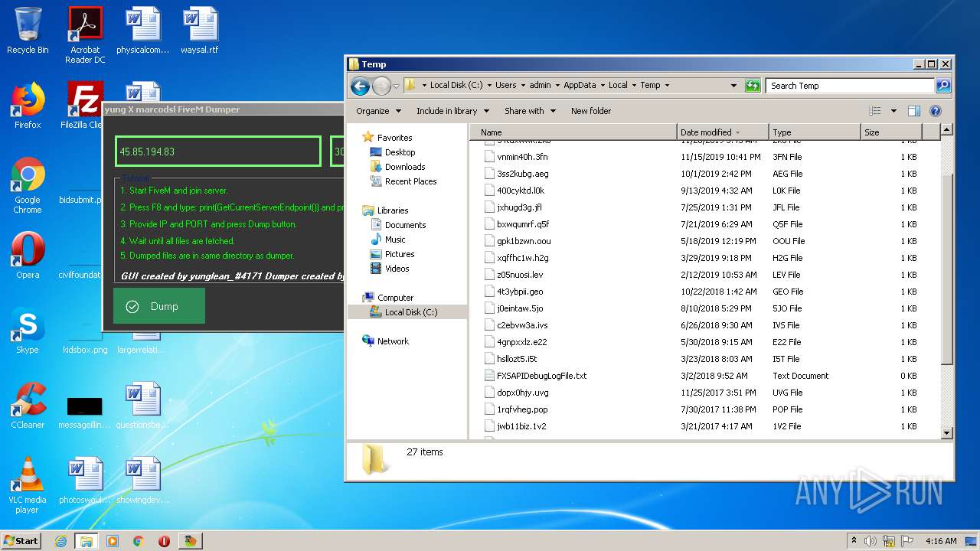This screenshot has height=551, width=980.
Task: Click the Forward navigation arrow in Explorer
Action: coord(381,86)
